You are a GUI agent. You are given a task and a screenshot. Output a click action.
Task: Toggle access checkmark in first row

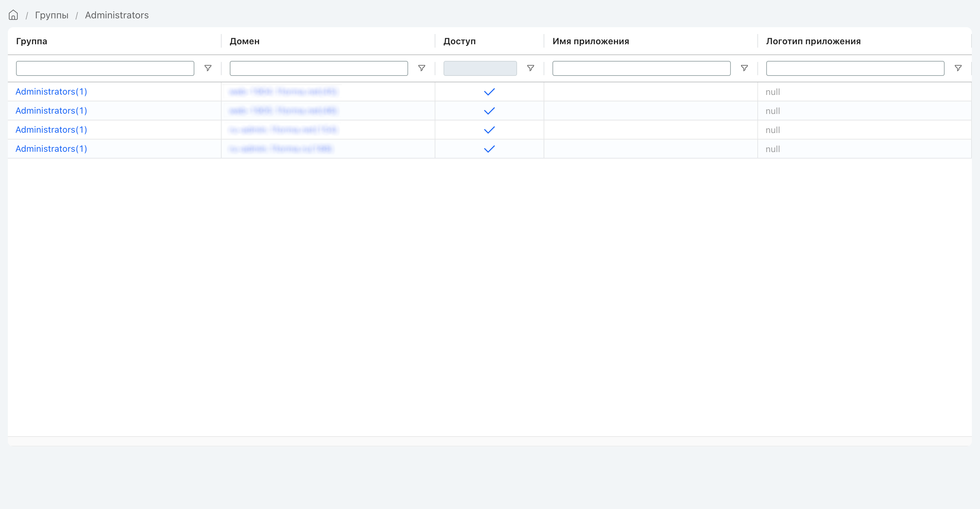point(489,92)
